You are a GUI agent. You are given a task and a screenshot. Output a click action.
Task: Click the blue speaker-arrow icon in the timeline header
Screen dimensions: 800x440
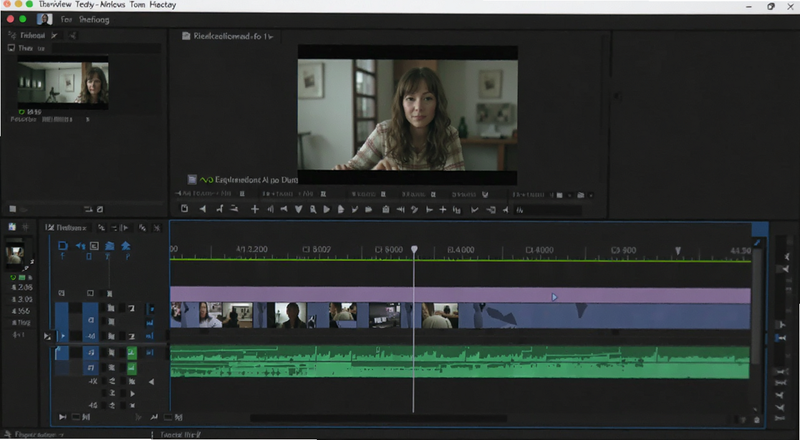[x=80, y=246]
